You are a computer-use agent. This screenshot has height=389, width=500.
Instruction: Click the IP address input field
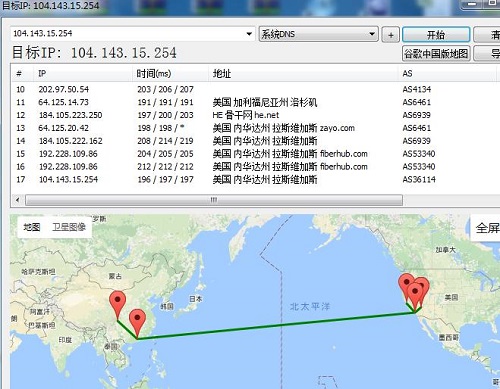[x=127, y=34]
